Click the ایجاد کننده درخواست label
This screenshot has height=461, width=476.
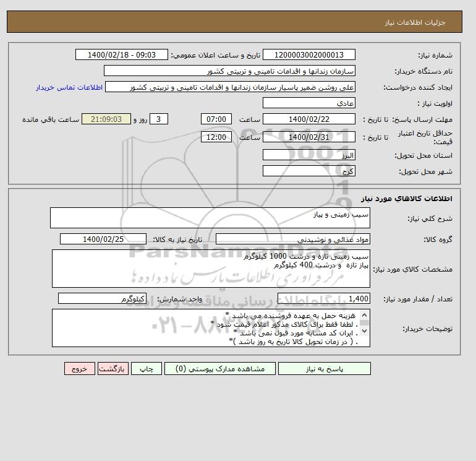(x=418, y=87)
